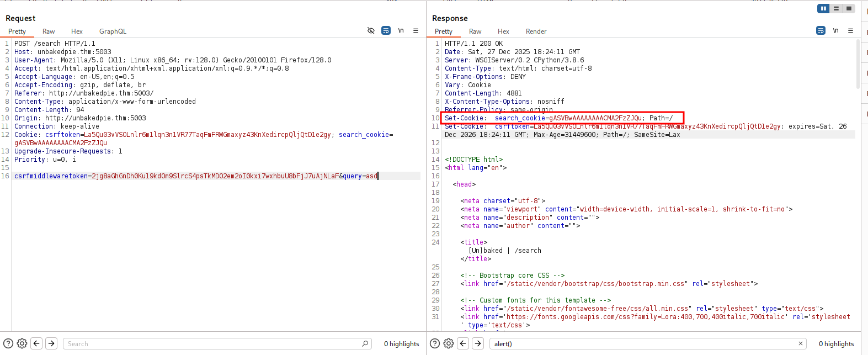Open the Response panel hamburger options menu
868x355 pixels.
pyautogui.click(x=850, y=30)
